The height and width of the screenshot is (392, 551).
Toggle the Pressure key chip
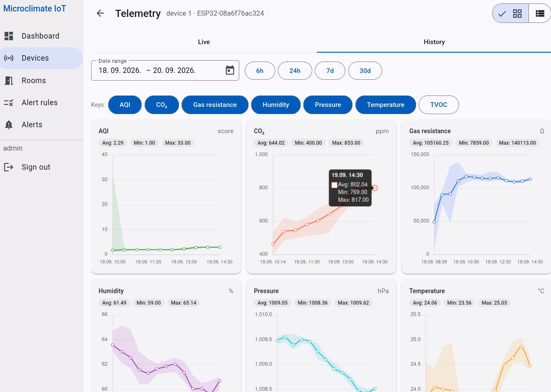coord(328,105)
